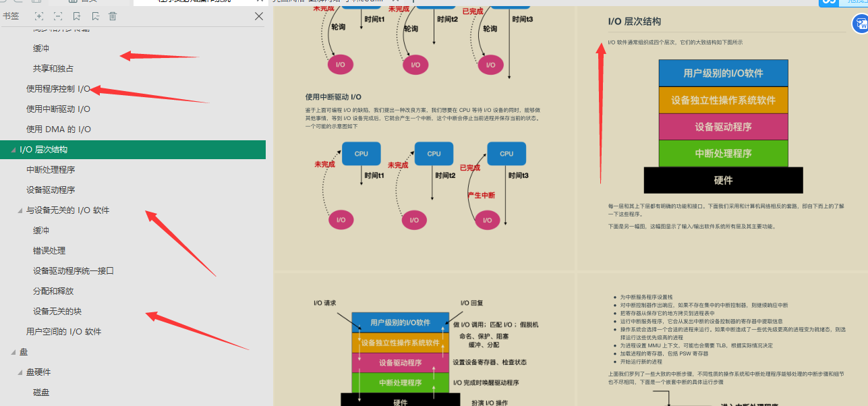Click the I/O 层次结构 page heading
868x406 pixels.
coord(634,22)
